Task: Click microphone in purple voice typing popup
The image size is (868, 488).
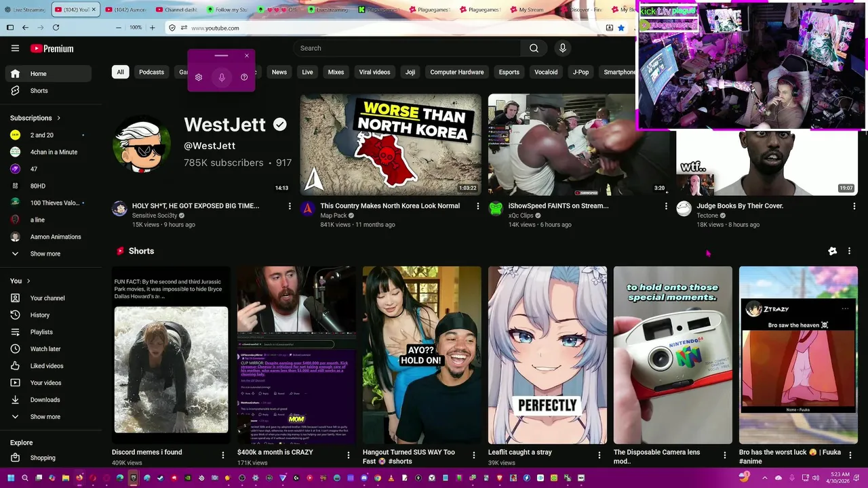Action: [x=221, y=77]
